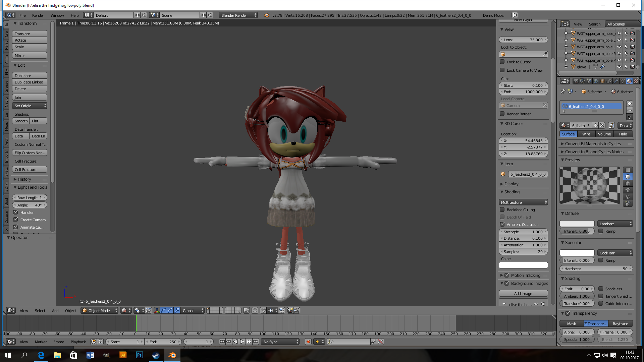Click record auto-keyframe red button
Screen dimensions: 644x362
coord(308,342)
